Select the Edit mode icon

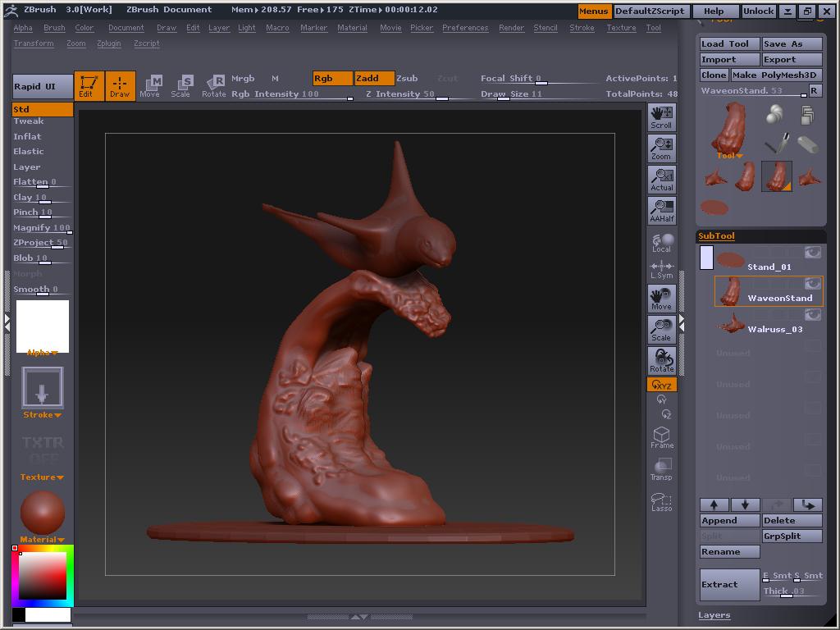tap(89, 84)
